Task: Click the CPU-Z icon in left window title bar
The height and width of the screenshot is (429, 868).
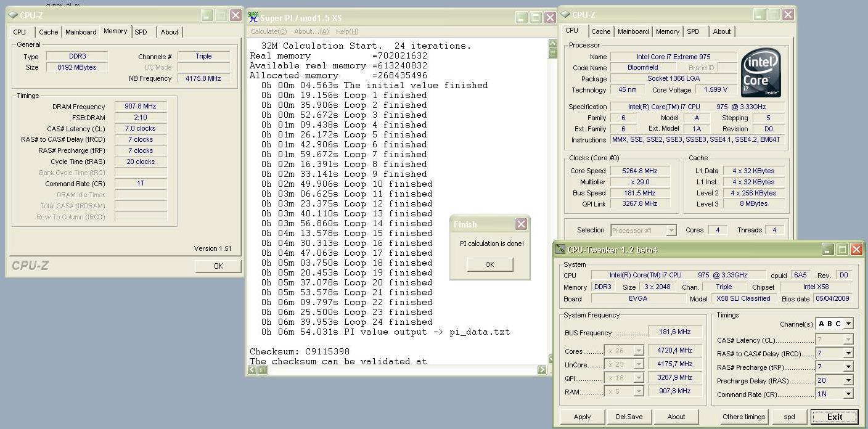Action: pos(12,15)
